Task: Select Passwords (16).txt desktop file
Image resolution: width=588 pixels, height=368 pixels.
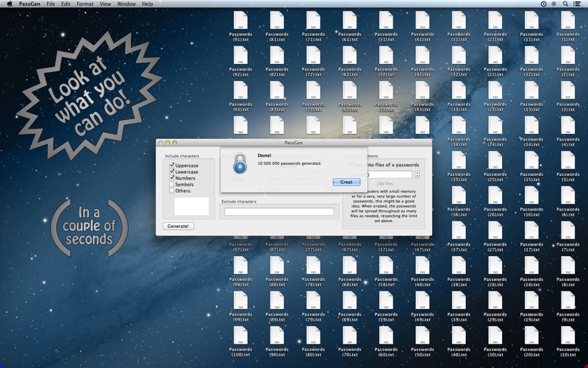Action: point(531,196)
